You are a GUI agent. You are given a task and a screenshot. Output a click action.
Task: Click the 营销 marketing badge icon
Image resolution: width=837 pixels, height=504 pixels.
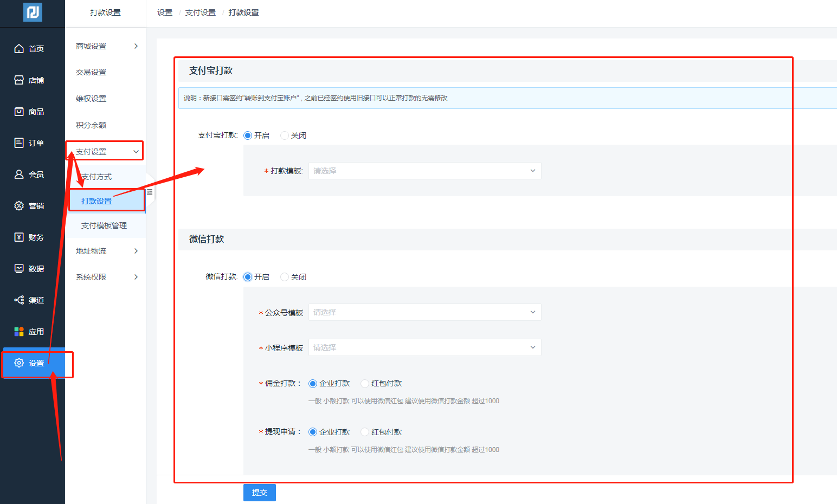pyautogui.click(x=19, y=205)
